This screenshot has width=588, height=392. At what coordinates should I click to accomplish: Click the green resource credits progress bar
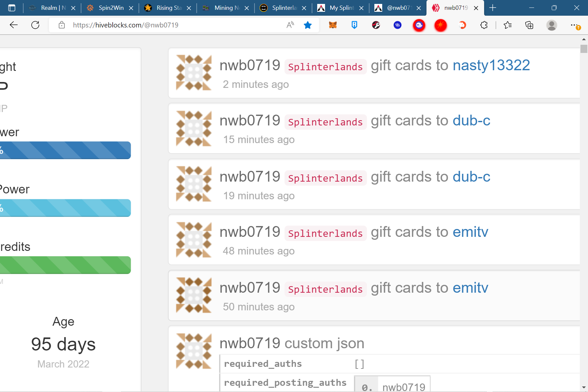(65, 265)
